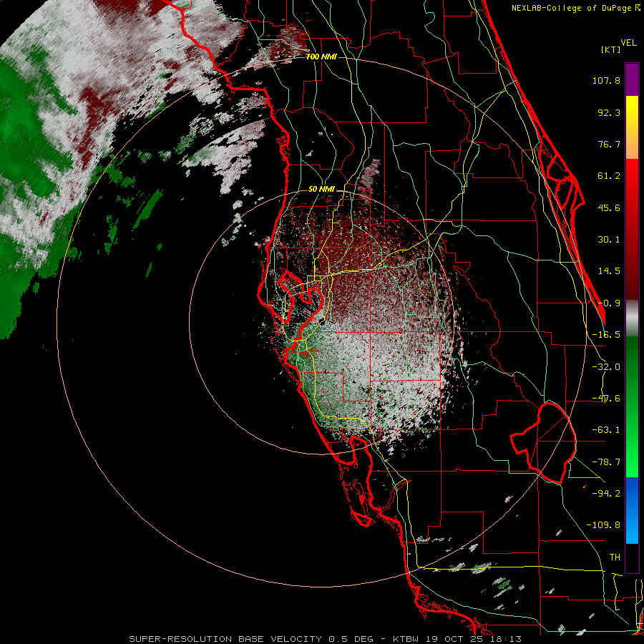Viewport: 644px width, 644px height.
Task: Click the -0.9 velocity scale value
Action: point(609,303)
